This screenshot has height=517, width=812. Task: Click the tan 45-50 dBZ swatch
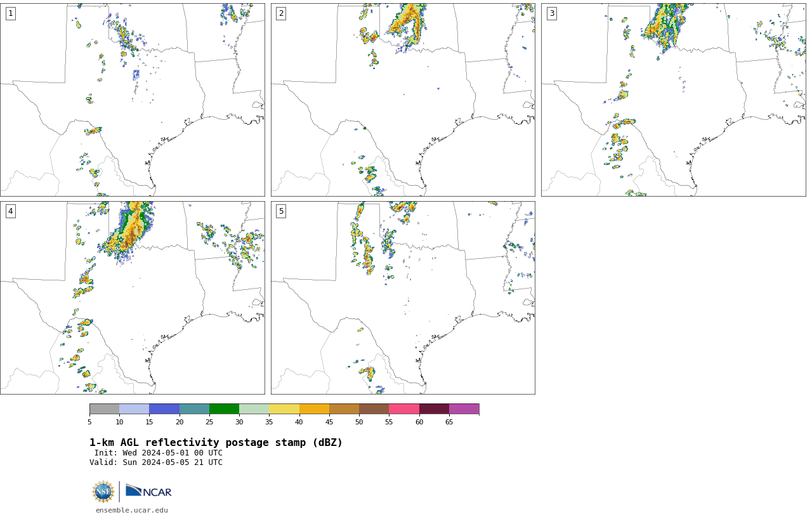click(x=344, y=409)
